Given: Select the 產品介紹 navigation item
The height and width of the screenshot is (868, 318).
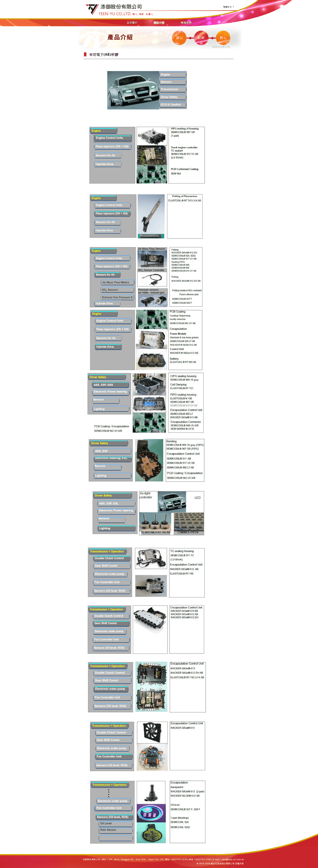Looking at the screenshot, I should [159, 23].
